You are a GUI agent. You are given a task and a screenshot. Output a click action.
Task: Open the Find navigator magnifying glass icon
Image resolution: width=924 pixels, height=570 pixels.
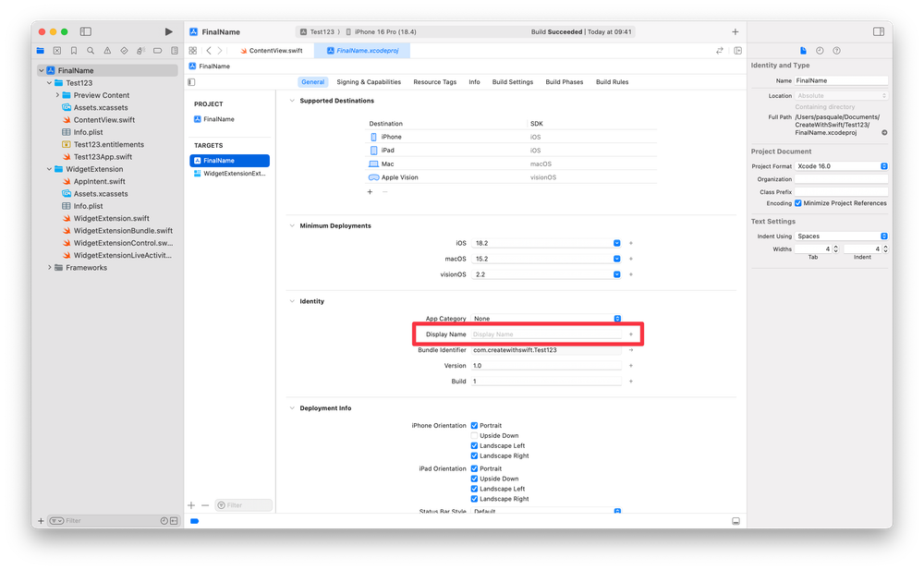pos(91,50)
